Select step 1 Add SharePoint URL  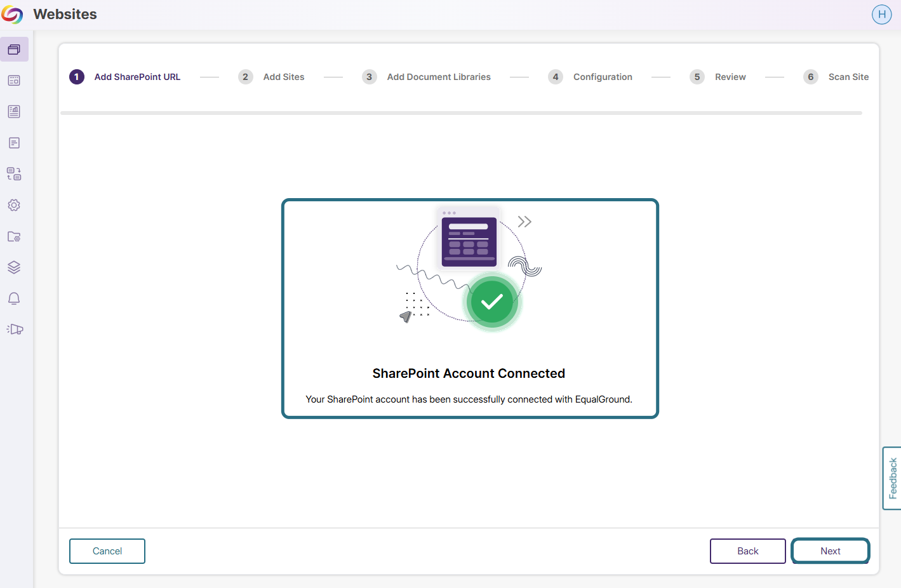click(x=125, y=77)
